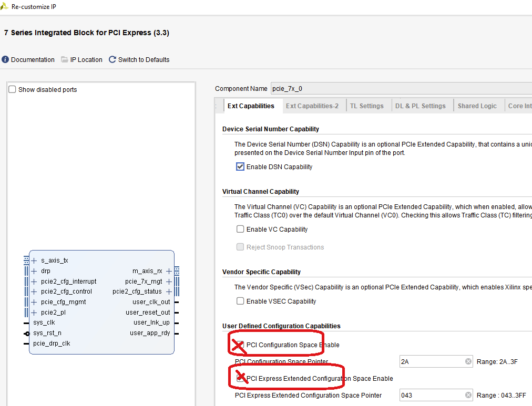
Task: Open the DL & PL Settings tab
Action: coord(421,106)
